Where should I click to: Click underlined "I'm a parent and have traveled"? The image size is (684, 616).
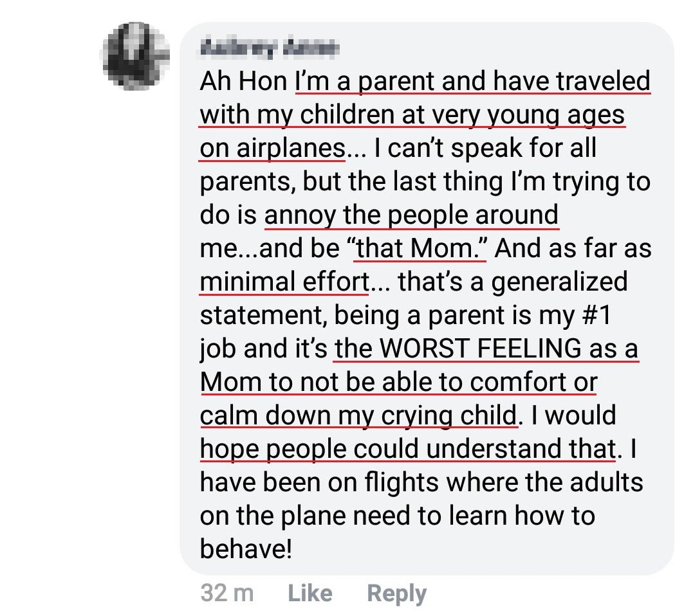pyautogui.click(x=473, y=82)
